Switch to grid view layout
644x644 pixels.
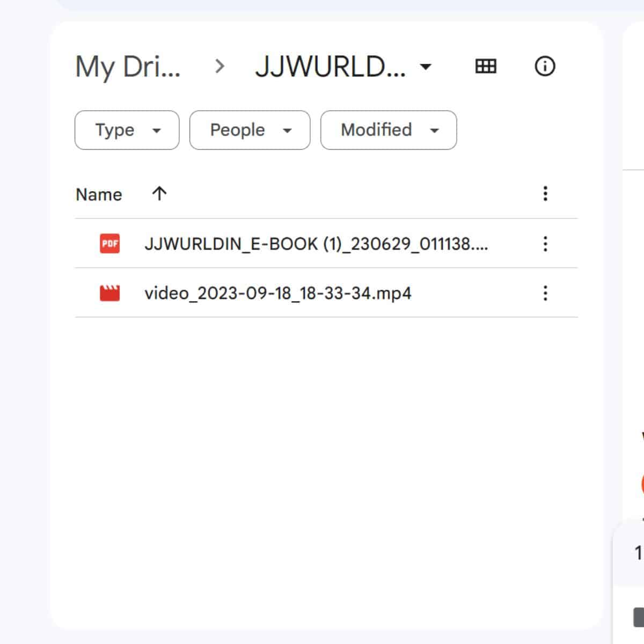[x=485, y=66]
